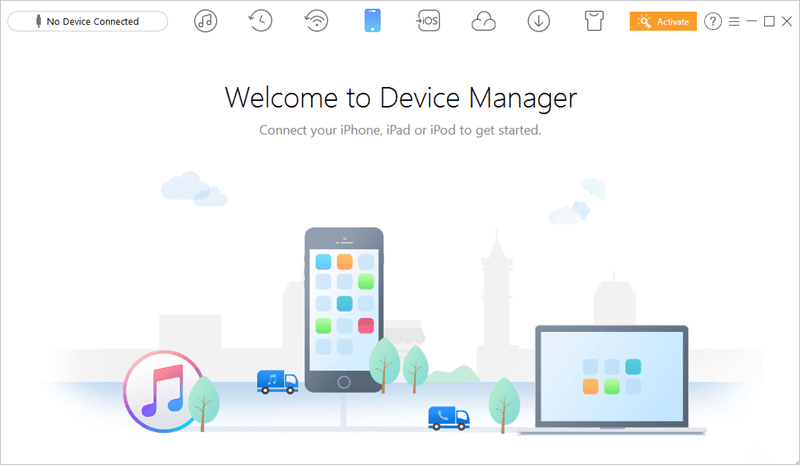
Task: Click the No Device Connected selector
Action: [88, 21]
